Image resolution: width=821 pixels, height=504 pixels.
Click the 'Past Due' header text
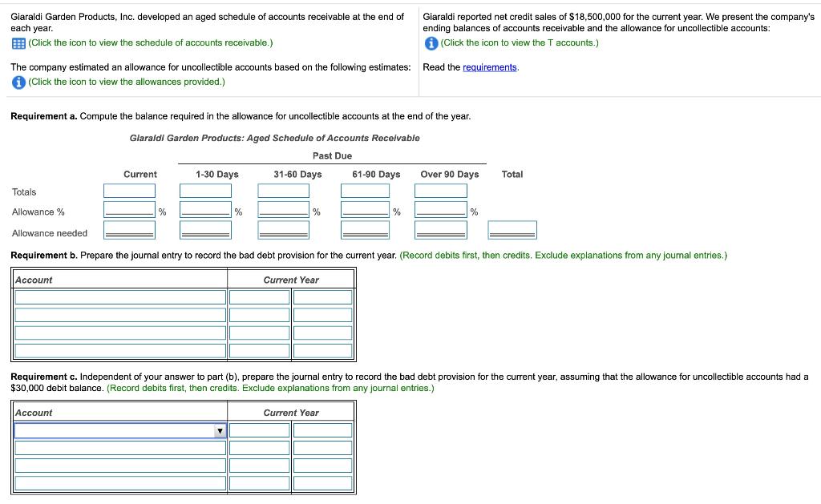tap(332, 156)
